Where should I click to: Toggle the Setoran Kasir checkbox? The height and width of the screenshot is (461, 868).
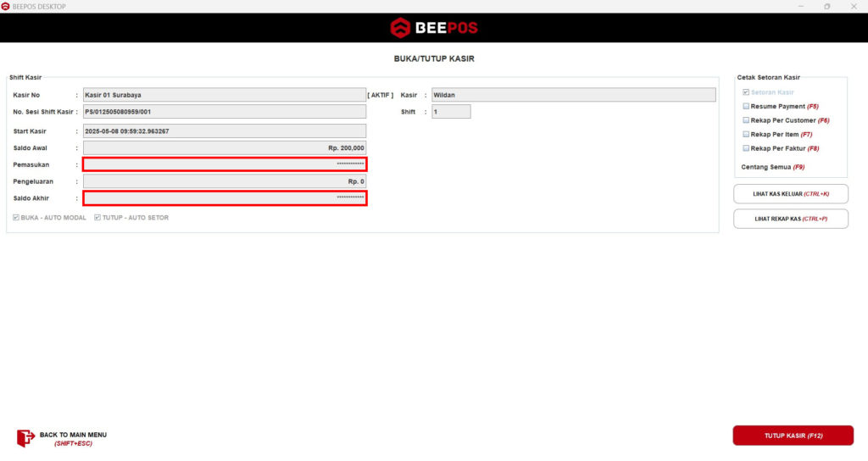click(746, 92)
